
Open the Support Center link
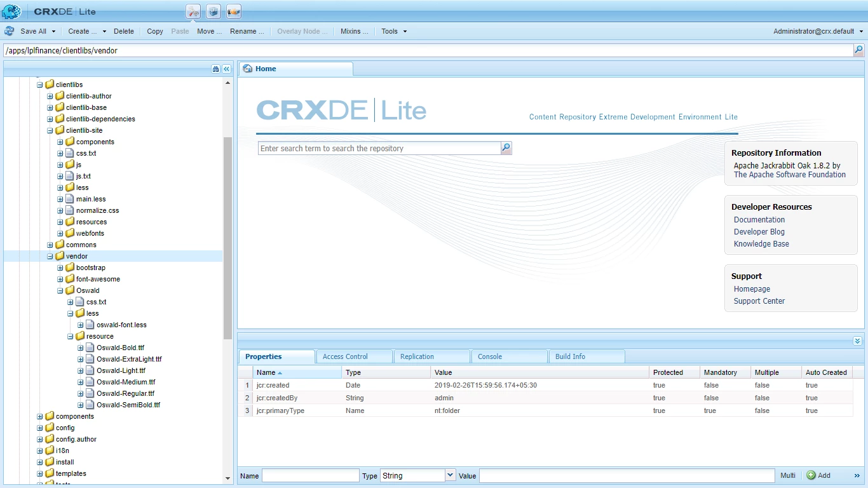[x=759, y=301]
